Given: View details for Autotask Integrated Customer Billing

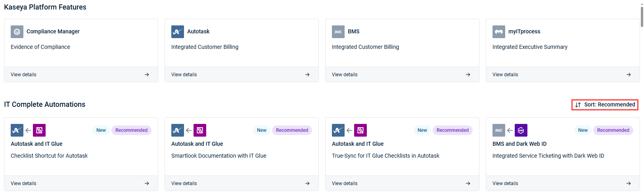Looking at the screenshot, I should (x=241, y=75).
